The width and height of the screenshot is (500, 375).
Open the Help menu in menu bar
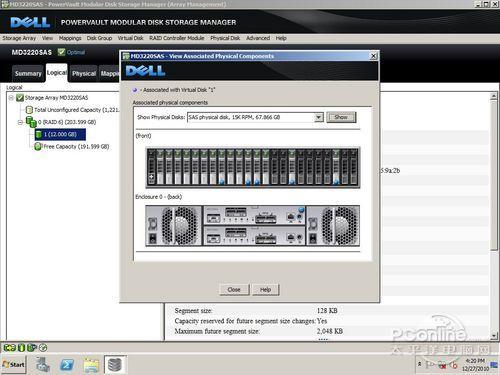(x=281, y=38)
